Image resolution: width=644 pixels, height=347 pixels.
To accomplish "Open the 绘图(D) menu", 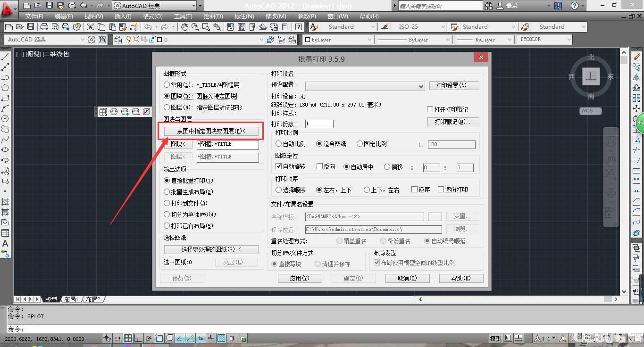I will coord(213,16).
